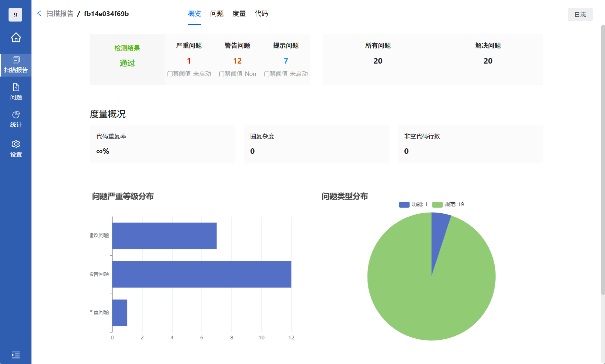Click the 圈复杂度 metric card
The width and height of the screenshot is (605, 364).
point(316,144)
